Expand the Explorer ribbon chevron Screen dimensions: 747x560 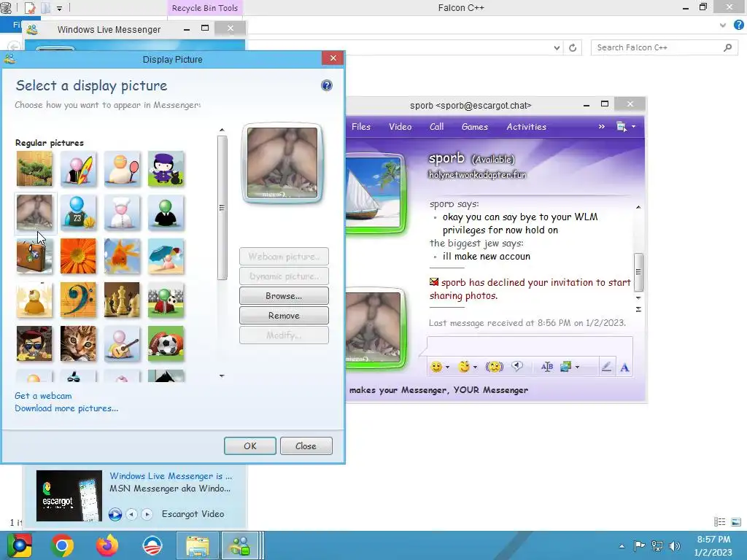[723, 26]
